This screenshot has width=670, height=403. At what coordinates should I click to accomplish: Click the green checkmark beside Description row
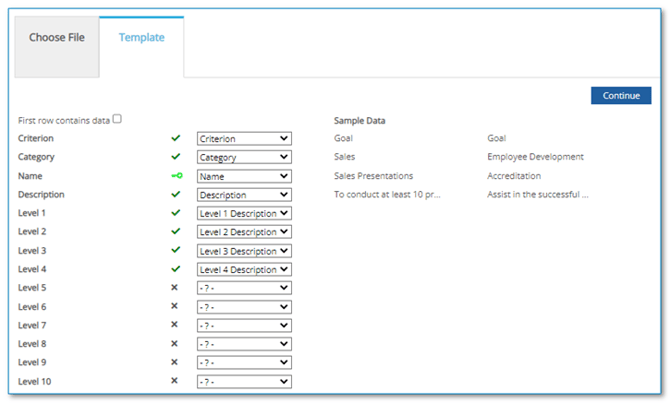tap(176, 195)
